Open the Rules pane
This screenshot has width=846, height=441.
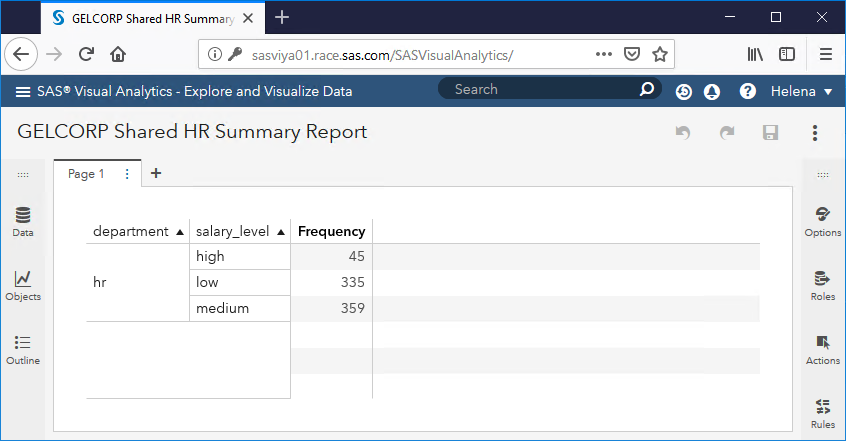point(823,413)
